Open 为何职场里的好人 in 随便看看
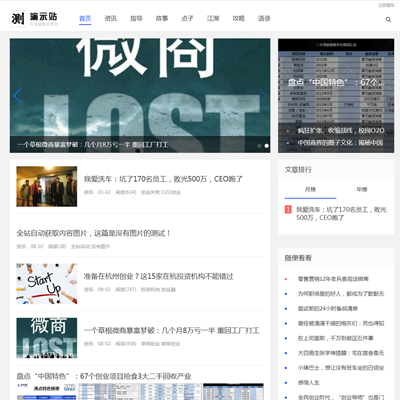Viewport: 400px width, 400px height. click(341, 294)
